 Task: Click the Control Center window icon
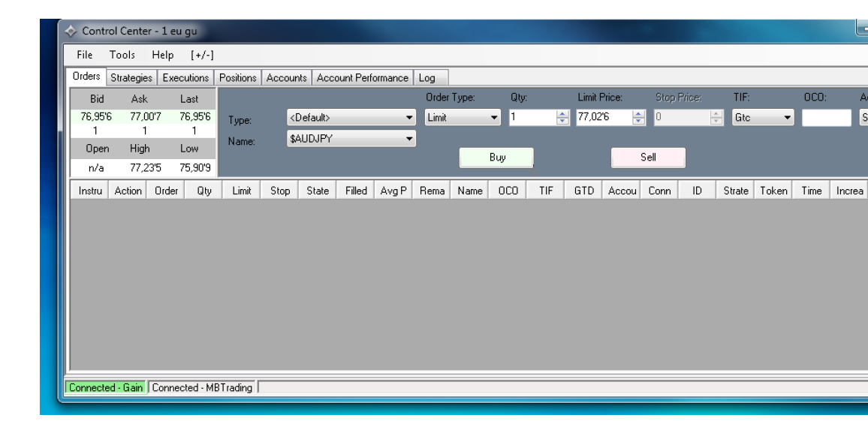point(71,32)
